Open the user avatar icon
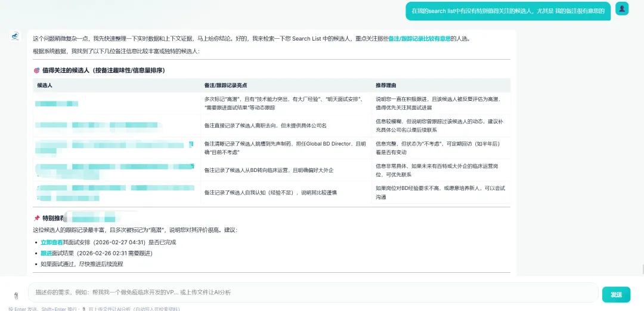The width and height of the screenshot is (644, 311). pos(622,8)
